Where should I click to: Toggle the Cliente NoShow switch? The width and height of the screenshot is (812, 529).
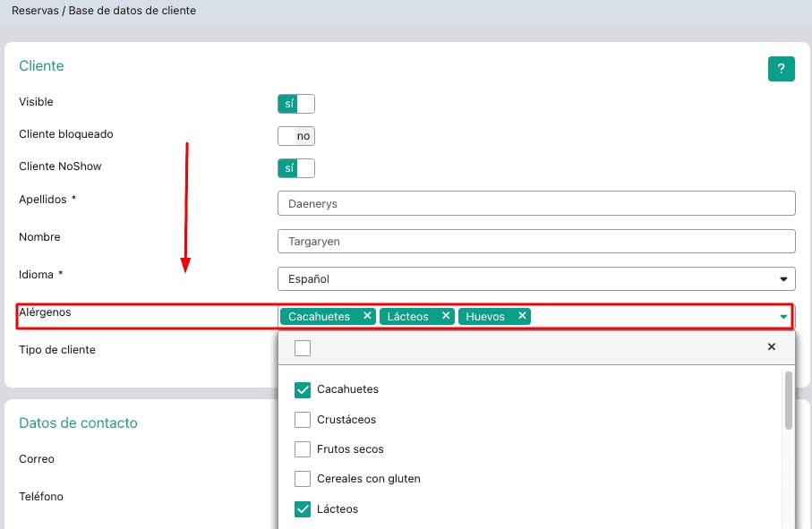pyautogui.click(x=296, y=168)
